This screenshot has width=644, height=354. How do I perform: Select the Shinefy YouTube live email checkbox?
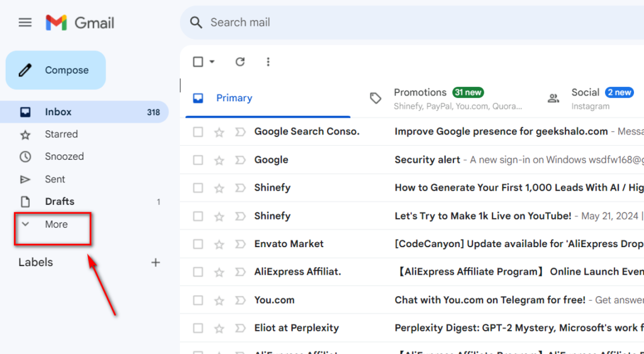pyautogui.click(x=198, y=216)
